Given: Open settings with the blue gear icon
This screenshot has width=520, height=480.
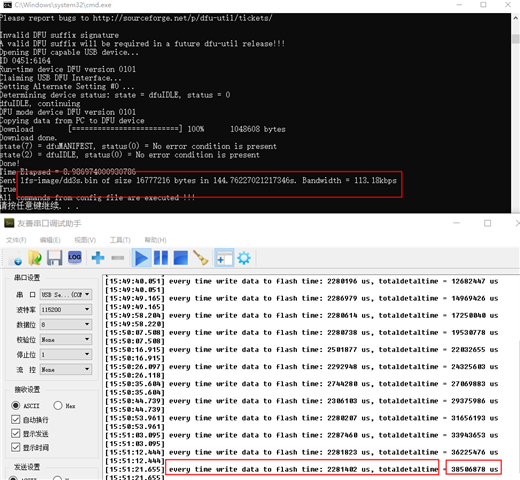Looking at the screenshot, I should click(x=244, y=258).
